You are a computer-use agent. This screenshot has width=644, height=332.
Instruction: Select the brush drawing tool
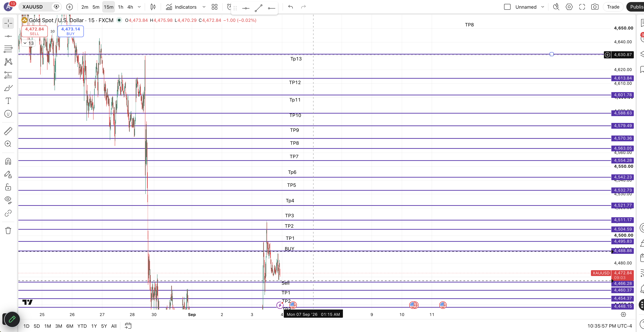pos(8,88)
